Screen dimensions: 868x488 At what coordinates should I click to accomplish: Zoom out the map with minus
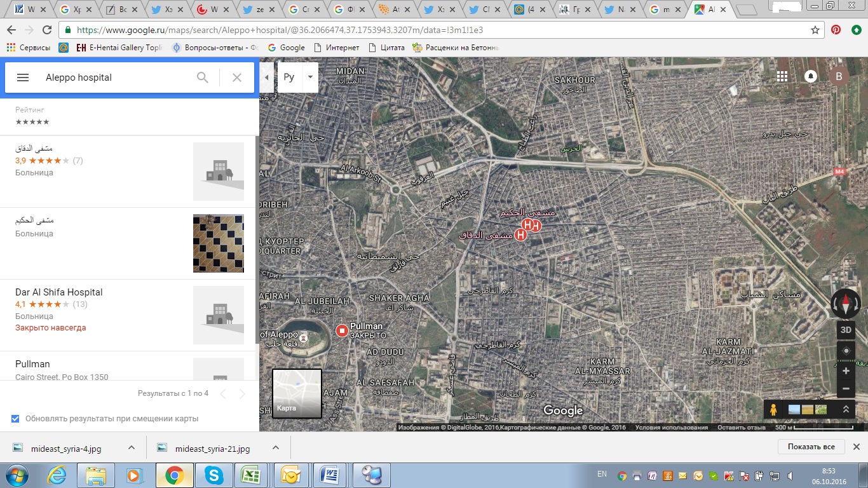click(846, 388)
